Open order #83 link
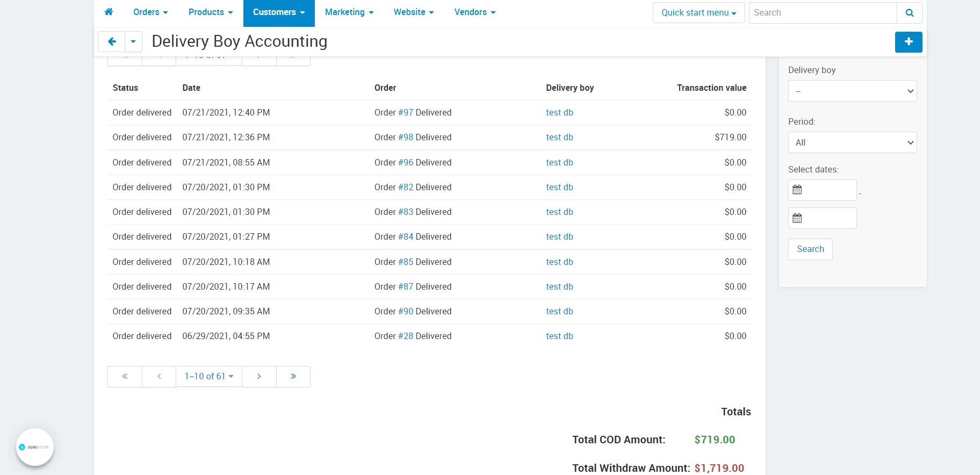Viewport: 980px width, 475px height. [406, 212]
